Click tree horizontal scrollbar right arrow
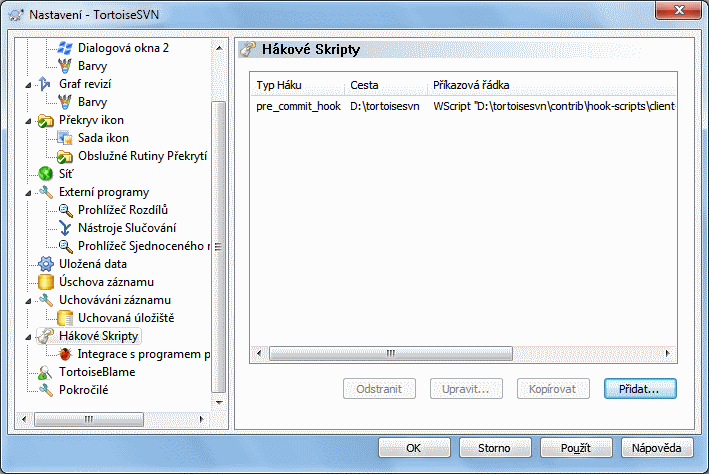 point(202,419)
